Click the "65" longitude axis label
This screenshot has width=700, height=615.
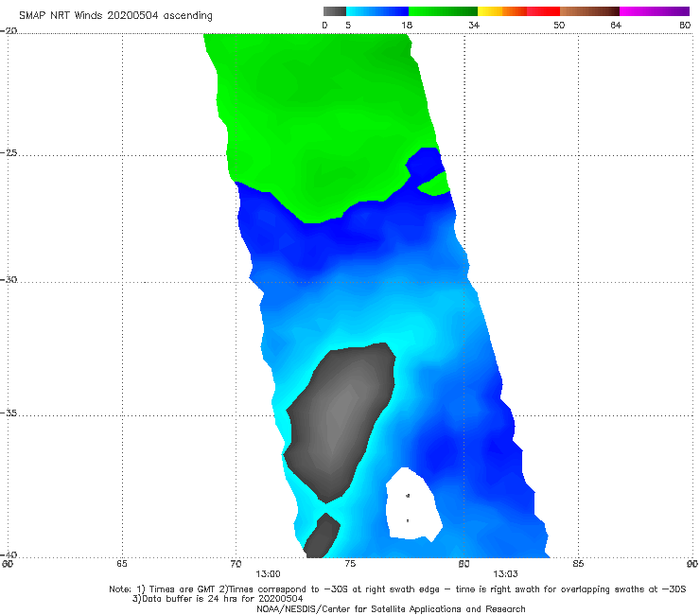click(122, 564)
